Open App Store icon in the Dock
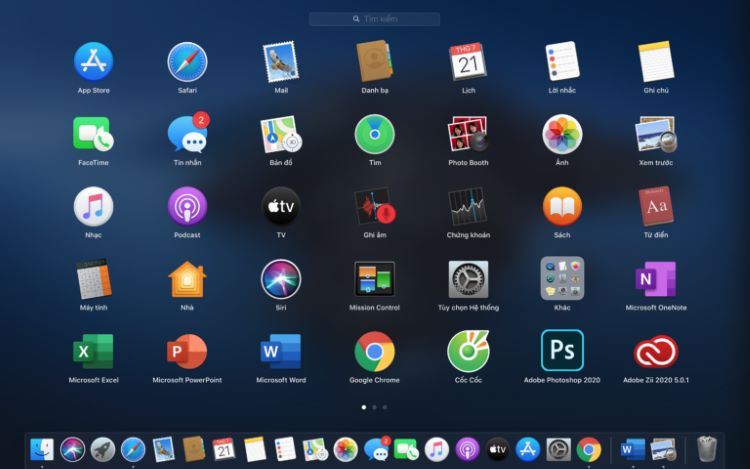Image resolution: width=750 pixels, height=469 pixels. click(x=528, y=450)
